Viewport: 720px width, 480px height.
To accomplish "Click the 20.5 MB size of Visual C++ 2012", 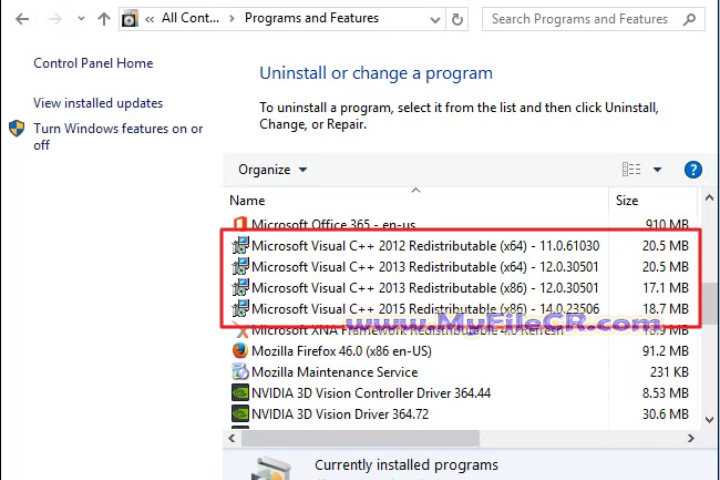I will click(x=665, y=246).
